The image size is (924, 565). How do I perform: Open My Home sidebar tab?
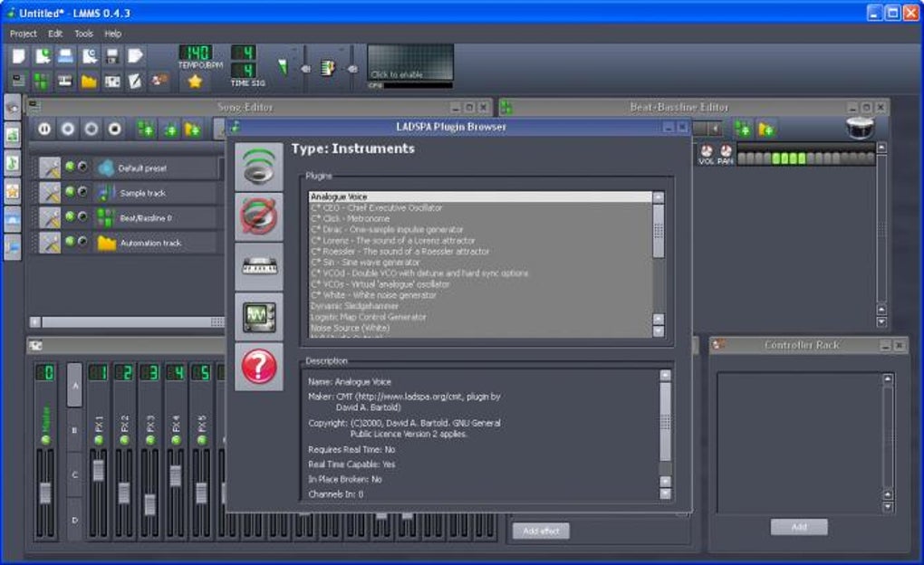tap(13, 219)
